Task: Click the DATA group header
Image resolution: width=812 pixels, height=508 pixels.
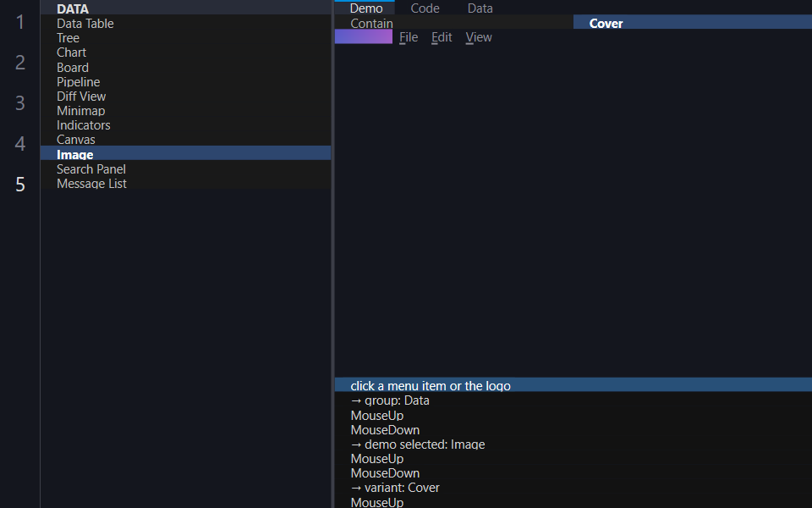Action: [x=185, y=8]
